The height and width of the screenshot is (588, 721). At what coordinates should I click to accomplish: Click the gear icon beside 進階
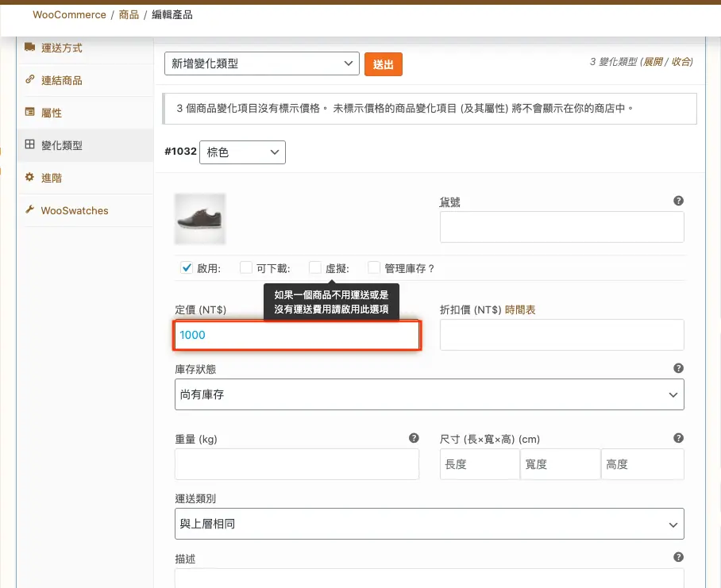(x=30, y=177)
